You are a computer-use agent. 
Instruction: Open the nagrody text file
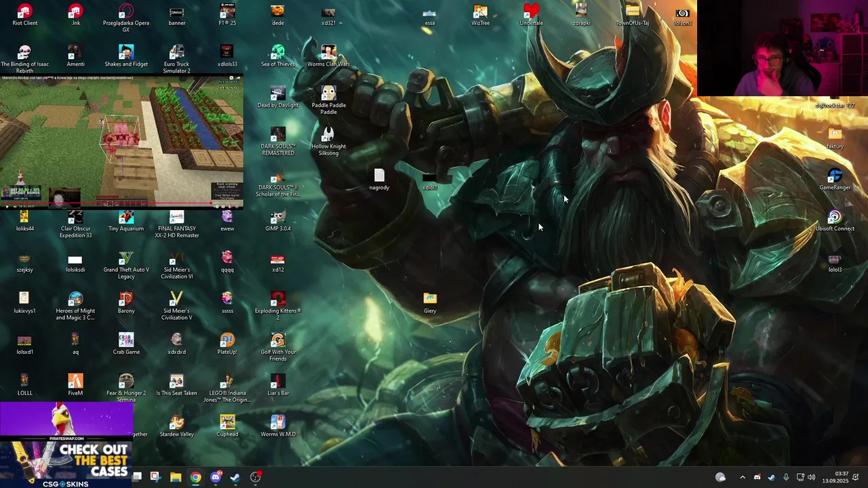coord(379,180)
